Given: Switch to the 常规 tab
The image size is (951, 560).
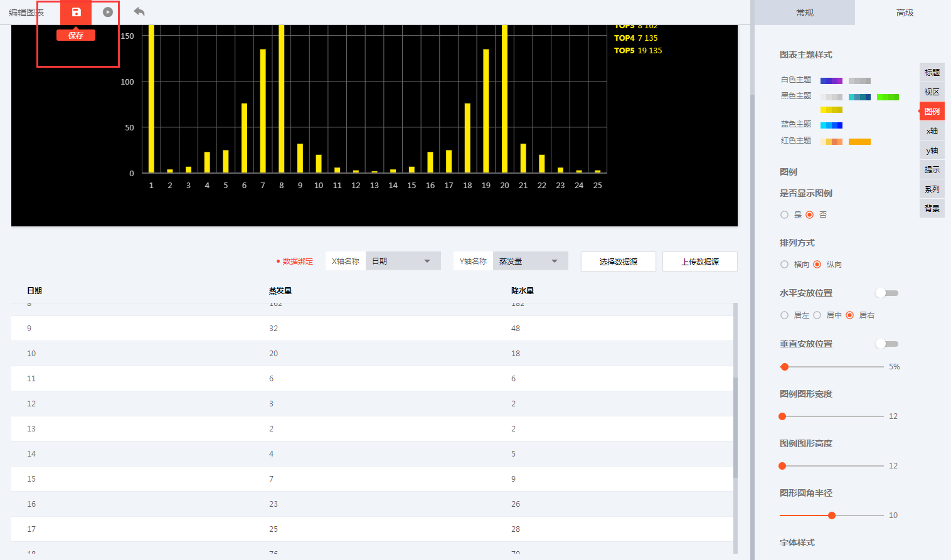Looking at the screenshot, I should point(805,13).
